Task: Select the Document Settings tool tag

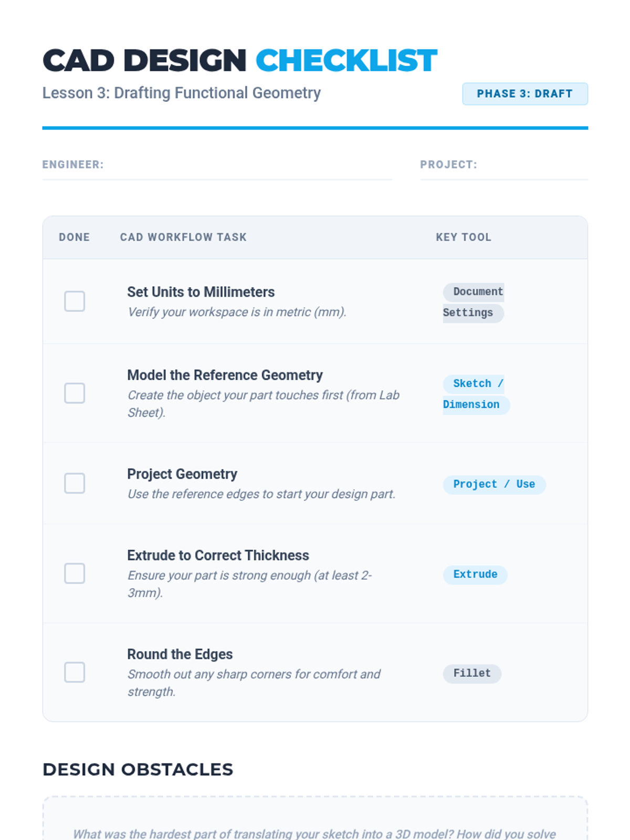Action: pos(473,302)
